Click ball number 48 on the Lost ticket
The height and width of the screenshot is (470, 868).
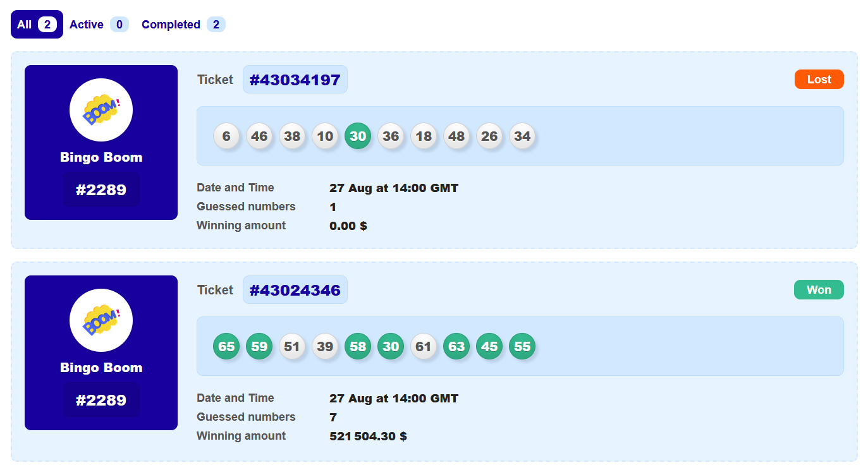(x=456, y=136)
